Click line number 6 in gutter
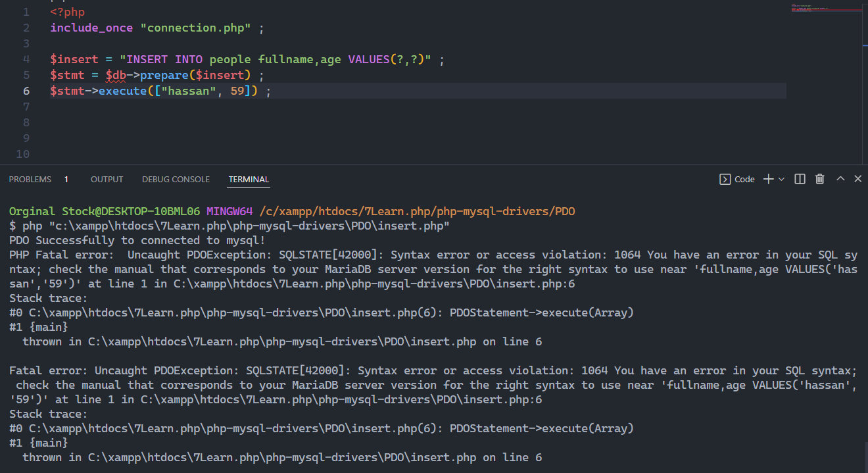This screenshot has height=473, width=868. point(26,91)
